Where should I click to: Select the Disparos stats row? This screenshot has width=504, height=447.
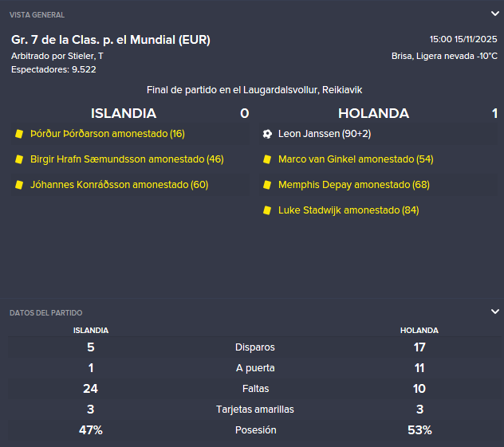tap(254, 347)
